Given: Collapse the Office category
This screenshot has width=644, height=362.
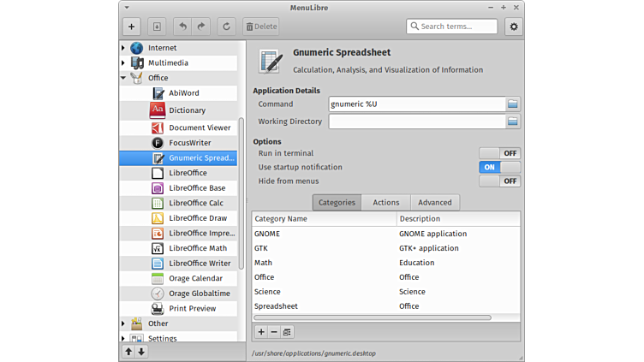Looking at the screenshot, I should coord(123,78).
